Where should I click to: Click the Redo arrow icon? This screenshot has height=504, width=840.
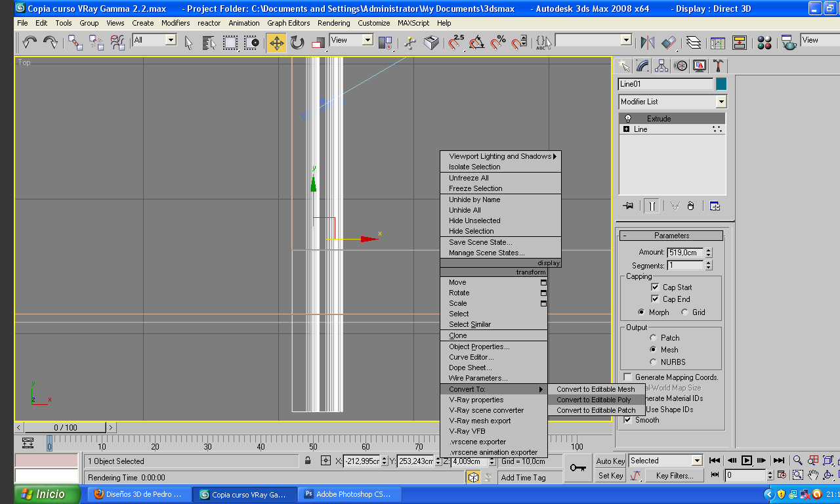tap(51, 43)
